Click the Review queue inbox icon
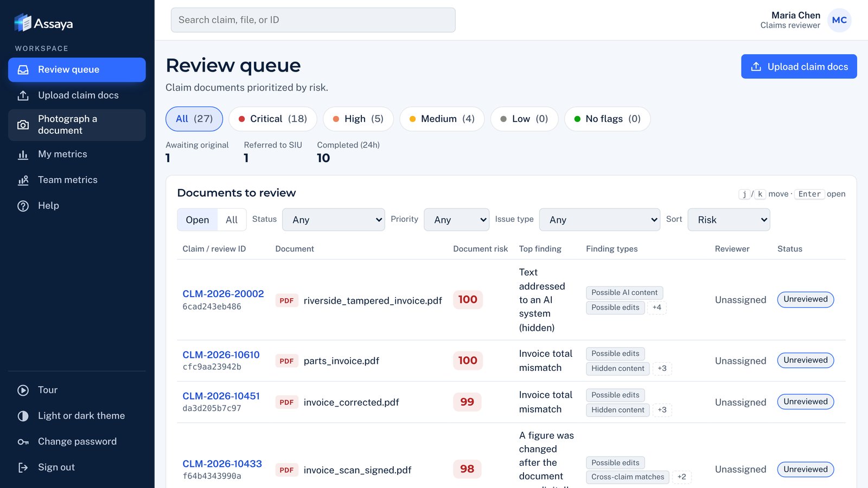Viewport: 868px width, 488px height. [23, 70]
